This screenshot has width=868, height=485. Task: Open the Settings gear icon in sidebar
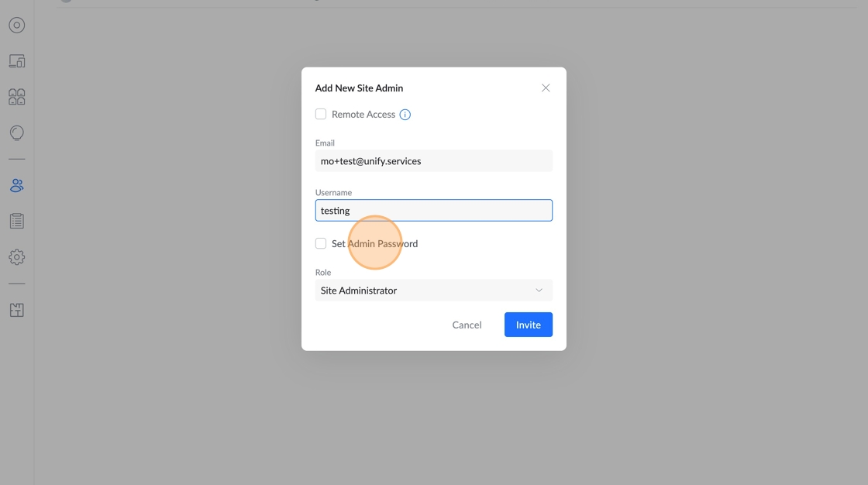pos(17,257)
